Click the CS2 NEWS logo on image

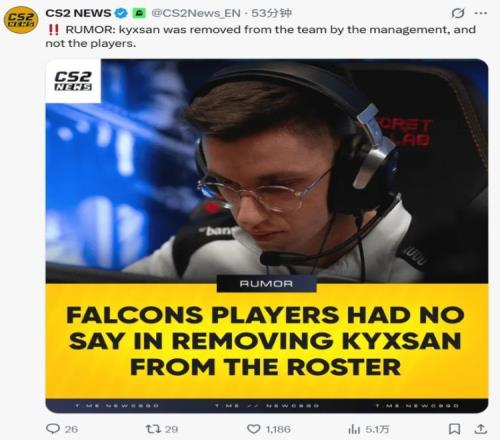pyautogui.click(x=73, y=81)
